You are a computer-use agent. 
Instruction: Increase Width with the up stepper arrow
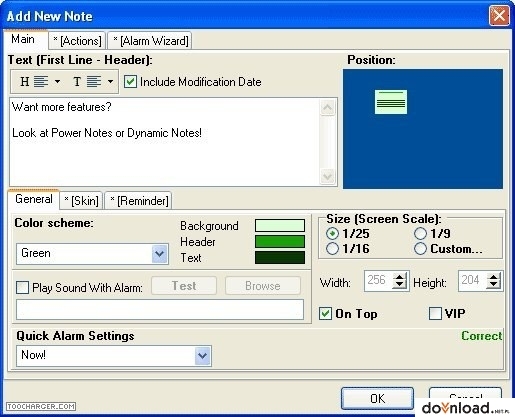pos(399,276)
